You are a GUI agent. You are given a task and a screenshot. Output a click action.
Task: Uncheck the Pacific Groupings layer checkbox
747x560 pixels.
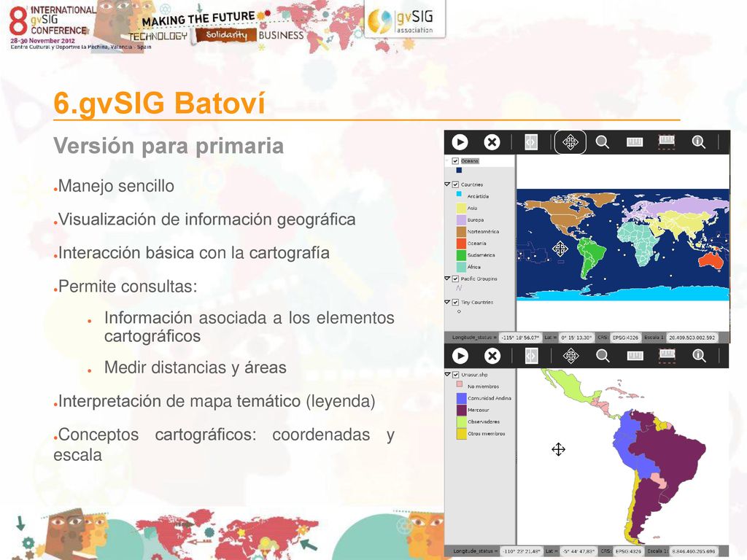click(x=455, y=279)
